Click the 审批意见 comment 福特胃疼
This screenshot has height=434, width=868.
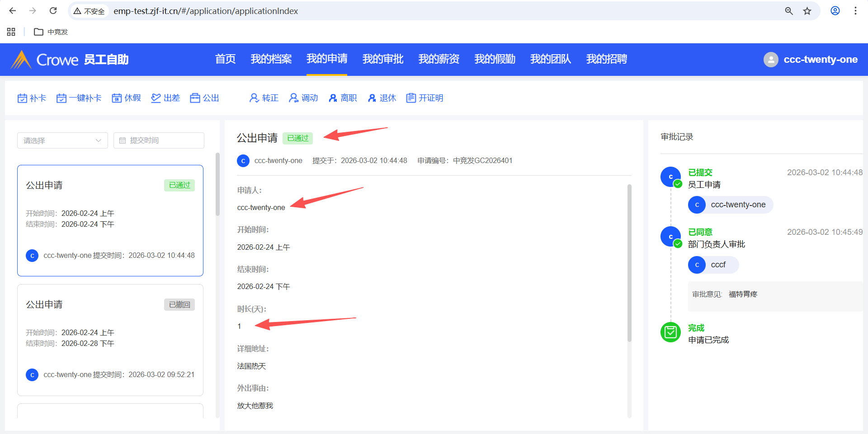point(743,294)
